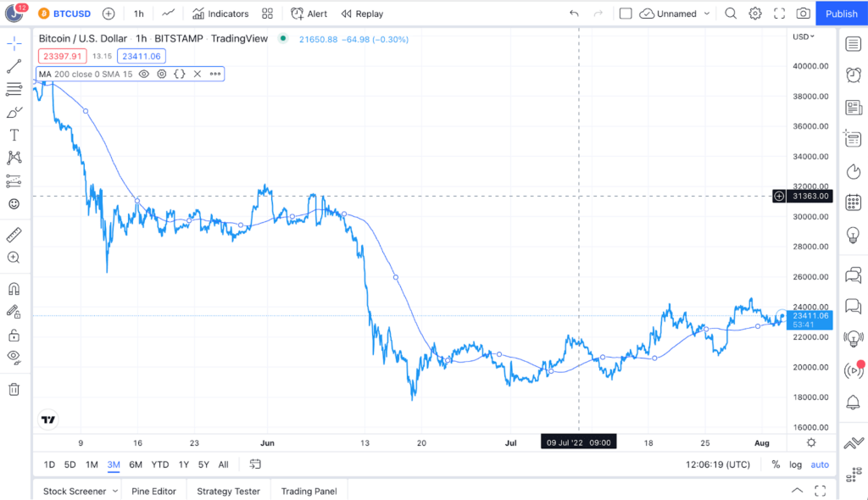
Task: Open the Strategy Tester tab
Action: pos(229,492)
